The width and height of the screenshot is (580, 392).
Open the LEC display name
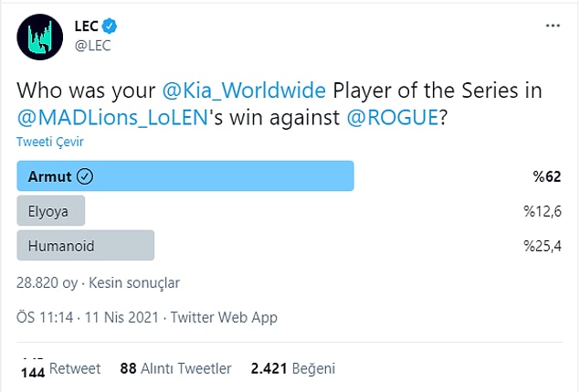(86, 26)
